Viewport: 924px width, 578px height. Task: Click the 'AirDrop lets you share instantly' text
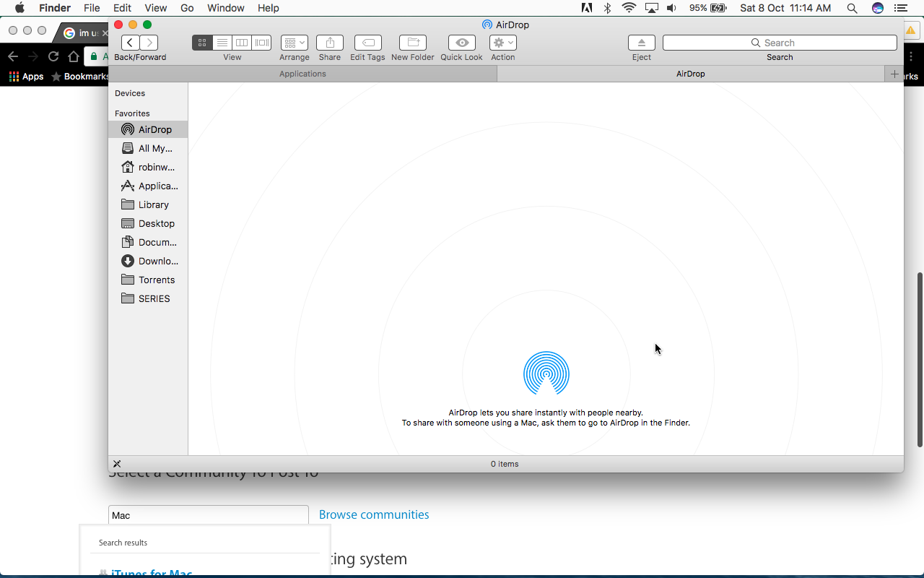[546, 413]
